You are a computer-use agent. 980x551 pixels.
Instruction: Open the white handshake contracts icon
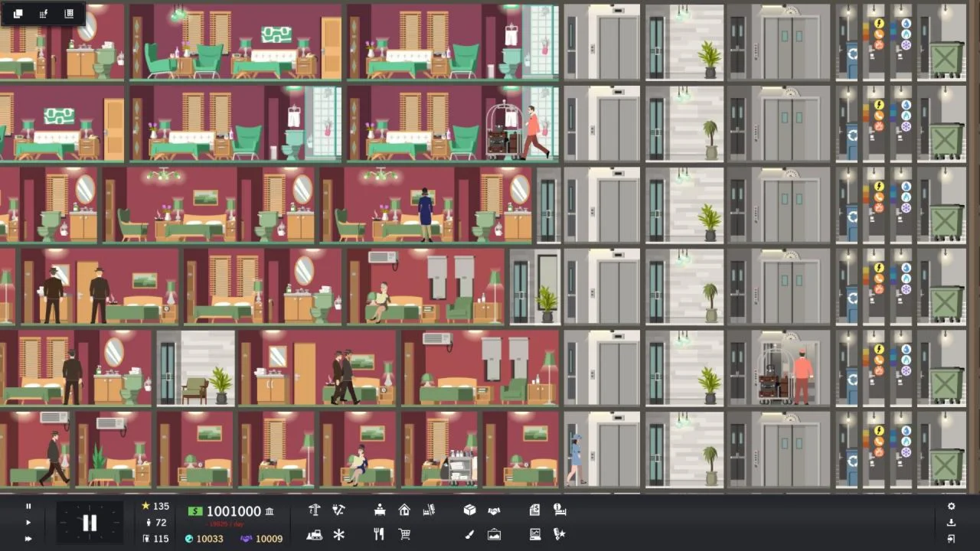pos(494,510)
